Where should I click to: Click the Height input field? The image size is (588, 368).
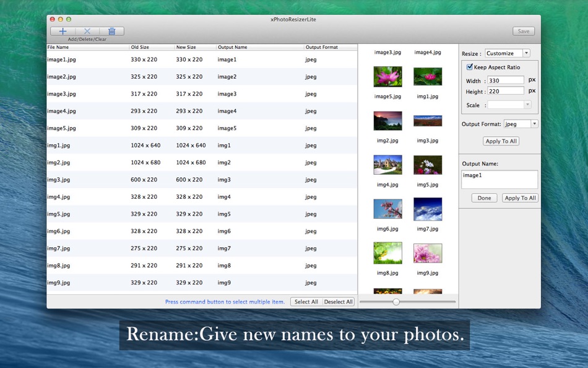[506, 91]
